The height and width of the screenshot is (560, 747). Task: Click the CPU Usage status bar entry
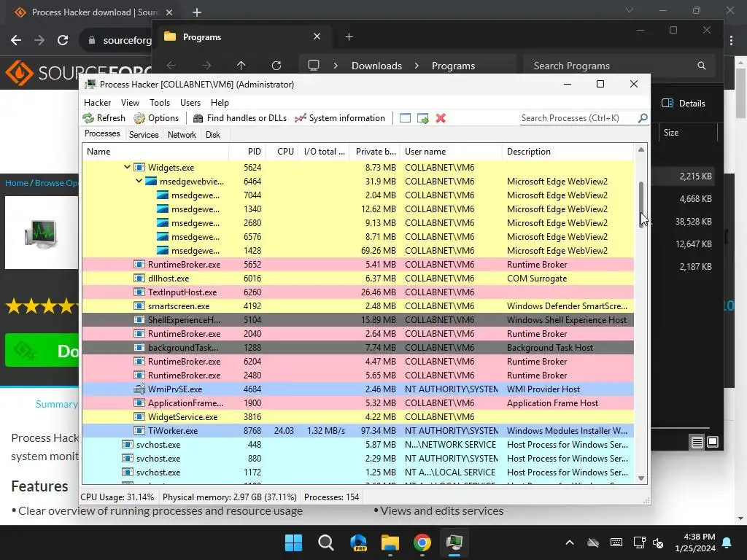(x=117, y=497)
